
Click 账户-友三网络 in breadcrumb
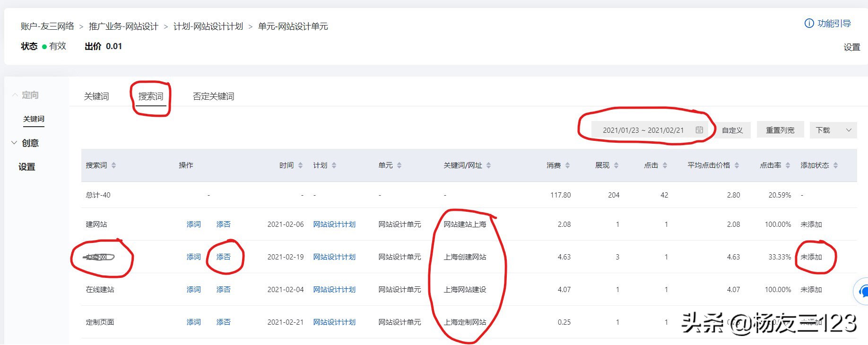click(x=47, y=26)
